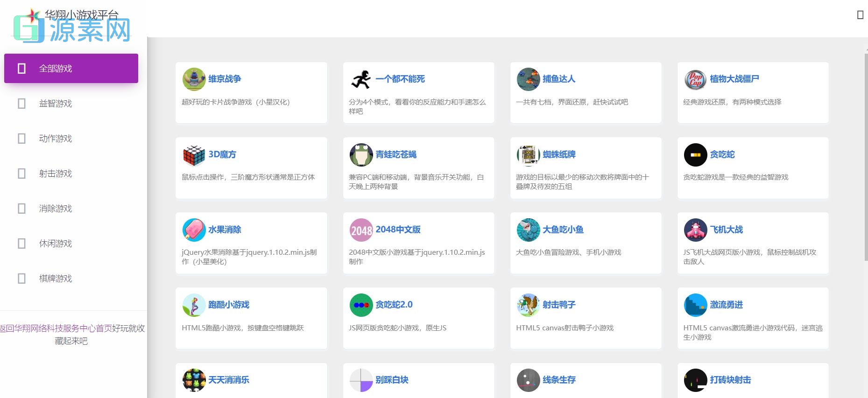Open the 射击游戏 category
Screen dimensions: 868x398
click(71, 174)
